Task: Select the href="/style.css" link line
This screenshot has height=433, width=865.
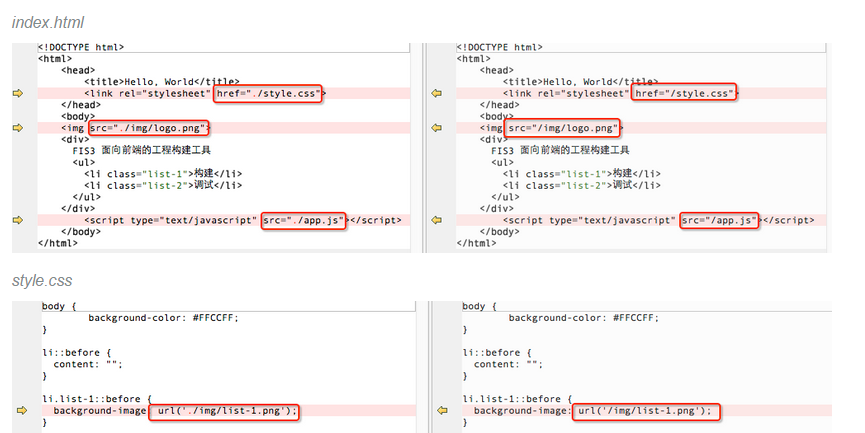Action: (641, 93)
